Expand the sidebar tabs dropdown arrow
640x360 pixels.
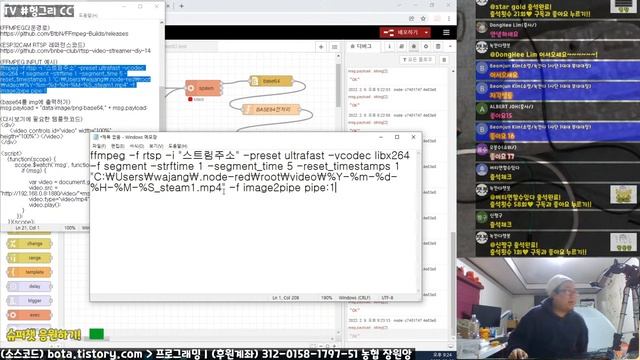click(450, 47)
